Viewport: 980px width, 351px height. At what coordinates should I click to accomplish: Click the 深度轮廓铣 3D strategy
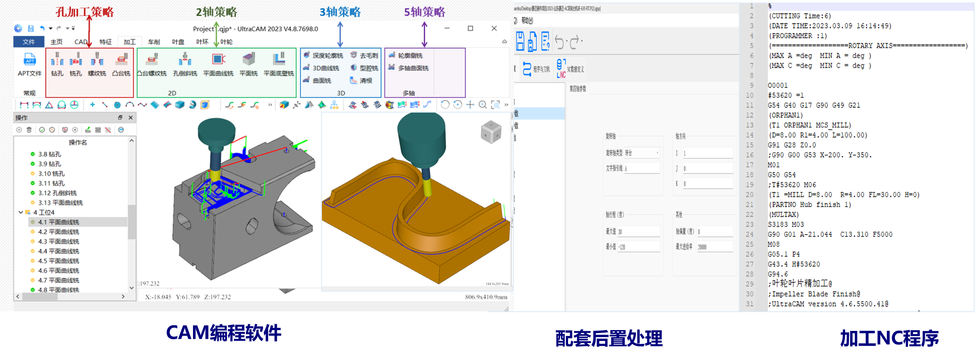[x=324, y=56]
